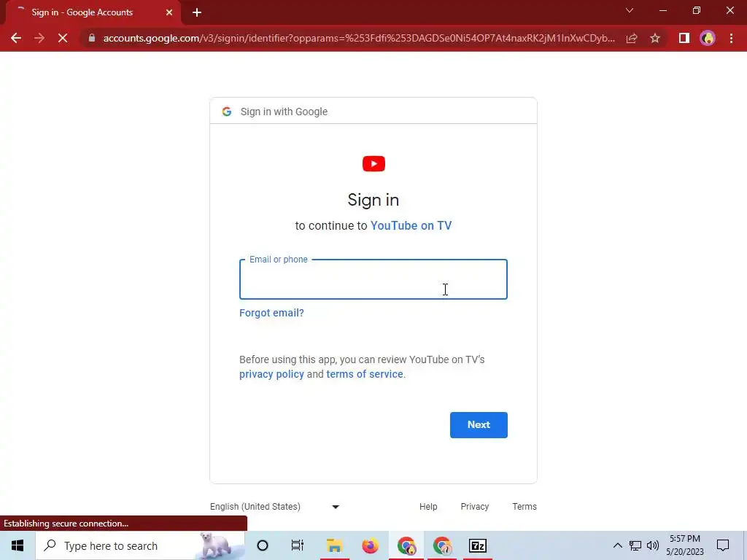747x560 pixels.
Task: Switch to the first Chrome taskbar icon
Action: coord(406,545)
